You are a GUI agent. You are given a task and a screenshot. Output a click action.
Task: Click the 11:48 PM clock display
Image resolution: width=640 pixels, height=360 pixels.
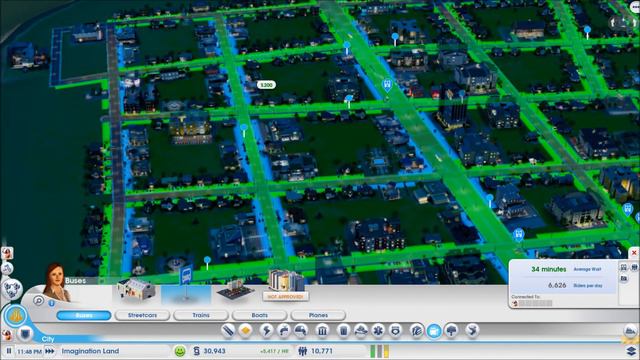point(29,351)
